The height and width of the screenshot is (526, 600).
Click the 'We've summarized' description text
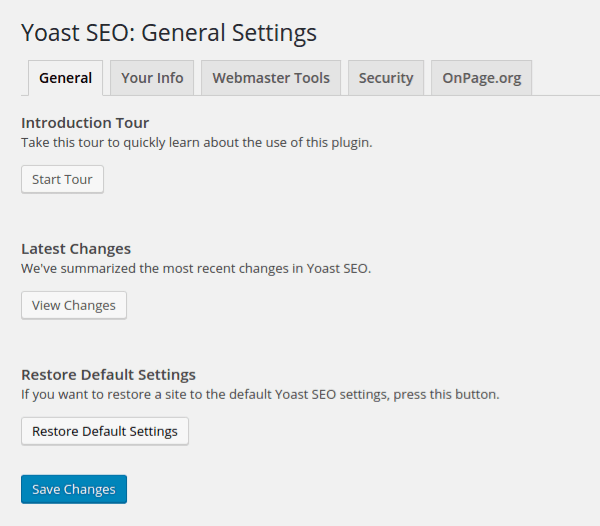click(x=196, y=268)
